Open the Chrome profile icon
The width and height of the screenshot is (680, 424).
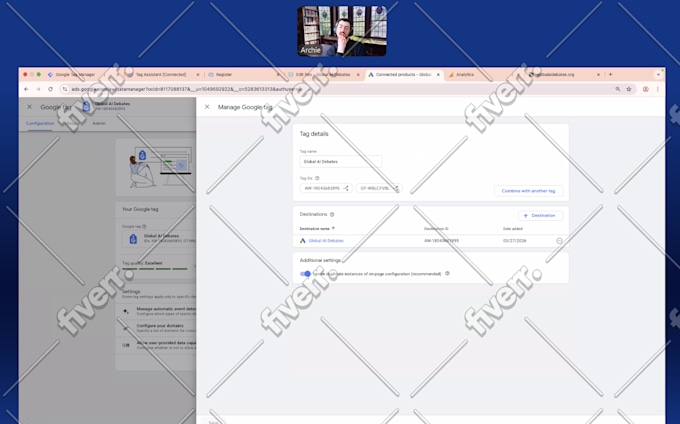pos(646,89)
